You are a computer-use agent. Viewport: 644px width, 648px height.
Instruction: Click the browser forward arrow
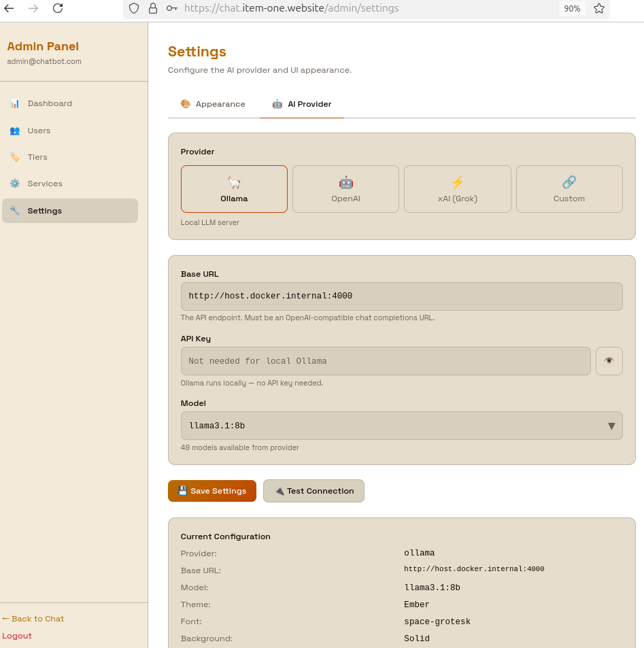pos(33,8)
